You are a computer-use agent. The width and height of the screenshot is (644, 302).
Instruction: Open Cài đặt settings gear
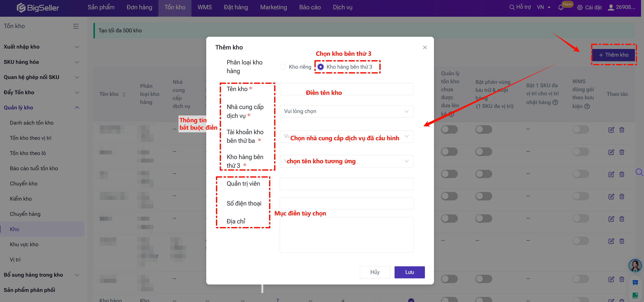(x=579, y=8)
